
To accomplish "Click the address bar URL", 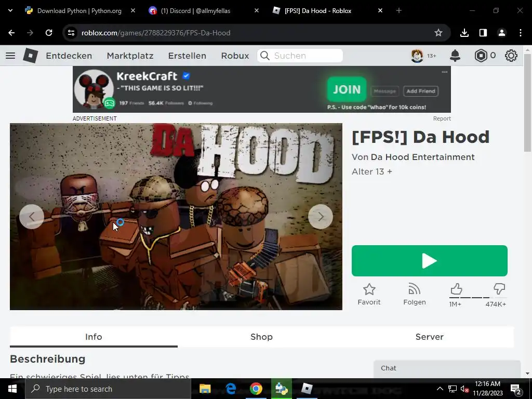I will (156, 33).
